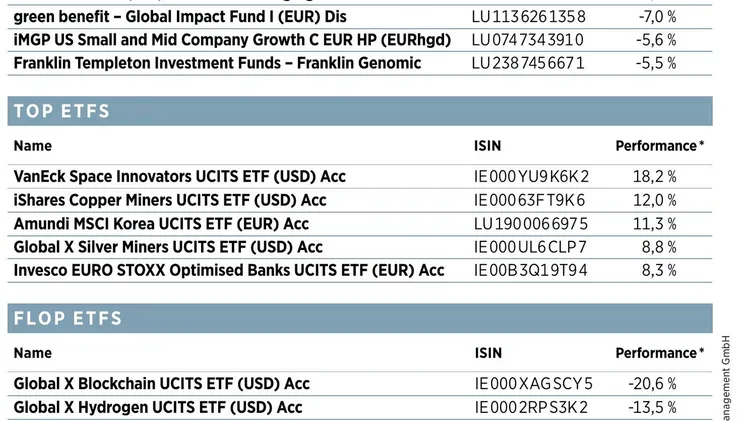
Task: Click Global X Hydrogen UCITS ETF name
Action: tap(158, 407)
